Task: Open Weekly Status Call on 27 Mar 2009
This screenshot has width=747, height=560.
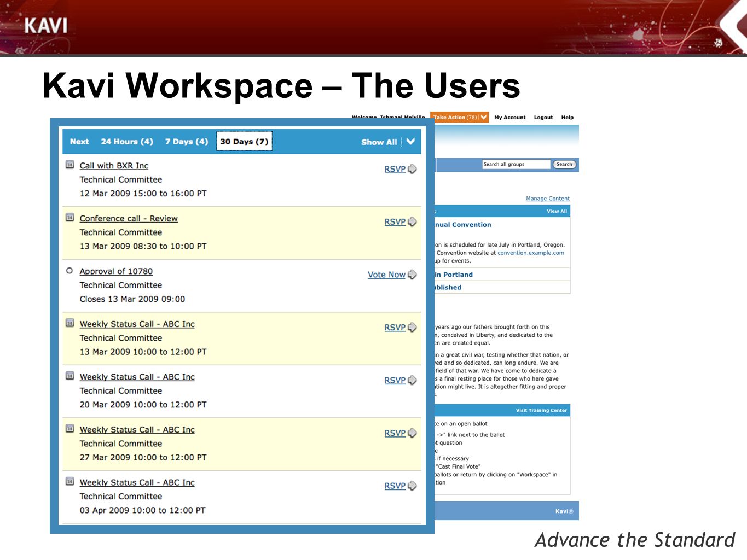Action: click(x=137, y=430)
